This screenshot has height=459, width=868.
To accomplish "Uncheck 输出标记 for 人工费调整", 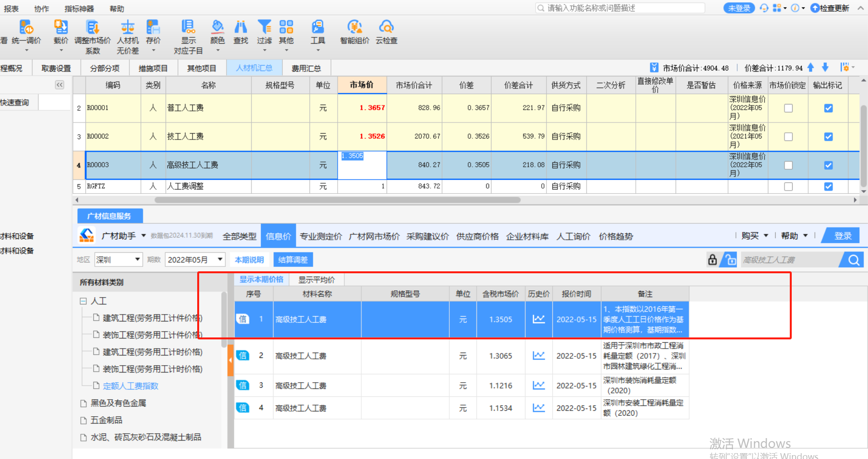I will [x=829, y=187].
